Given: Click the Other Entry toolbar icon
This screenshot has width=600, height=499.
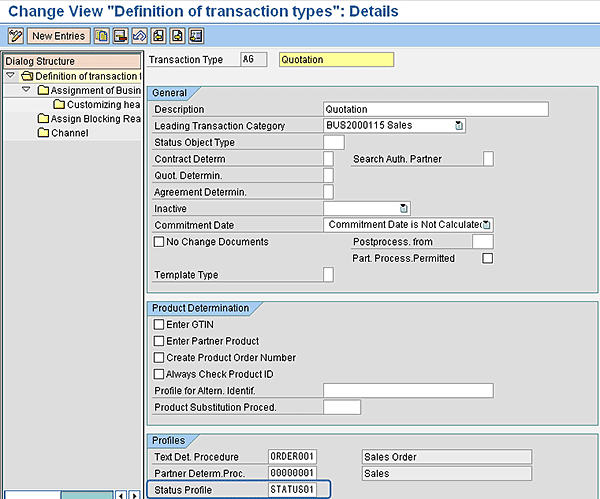Looking at the screenshot, I should tap(195, 36).
